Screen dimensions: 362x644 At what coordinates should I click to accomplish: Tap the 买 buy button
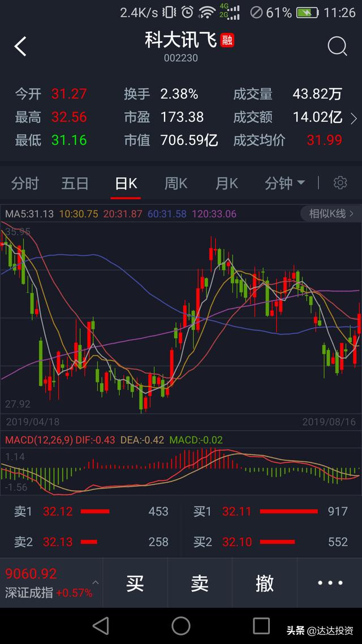tap(135, 583)
